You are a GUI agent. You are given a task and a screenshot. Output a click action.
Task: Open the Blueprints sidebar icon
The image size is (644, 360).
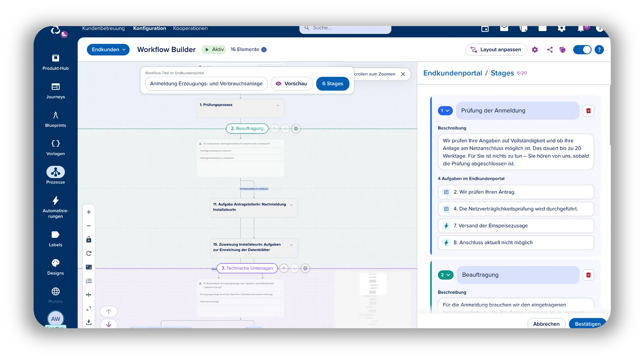[x=56, y=115]
